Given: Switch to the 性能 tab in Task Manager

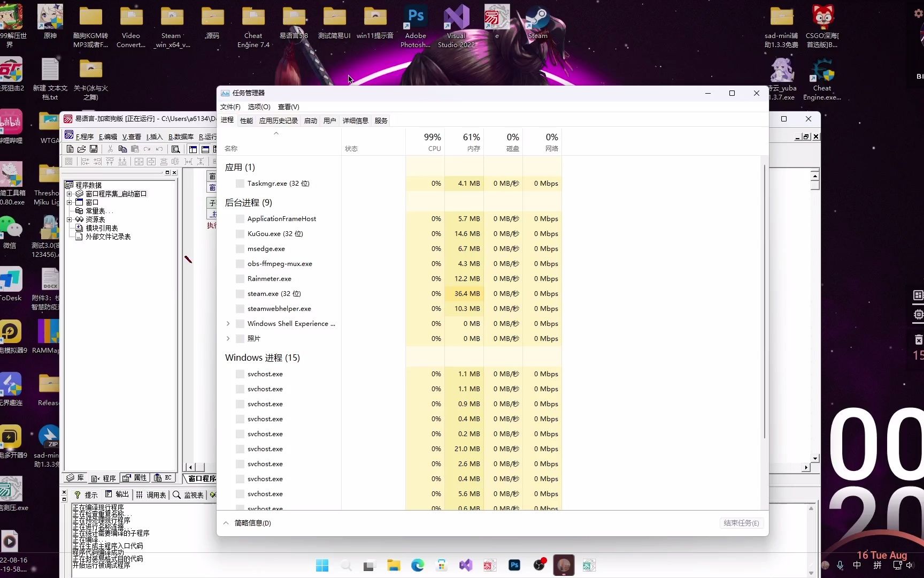Looking at the screenshot, I should 246,120.
